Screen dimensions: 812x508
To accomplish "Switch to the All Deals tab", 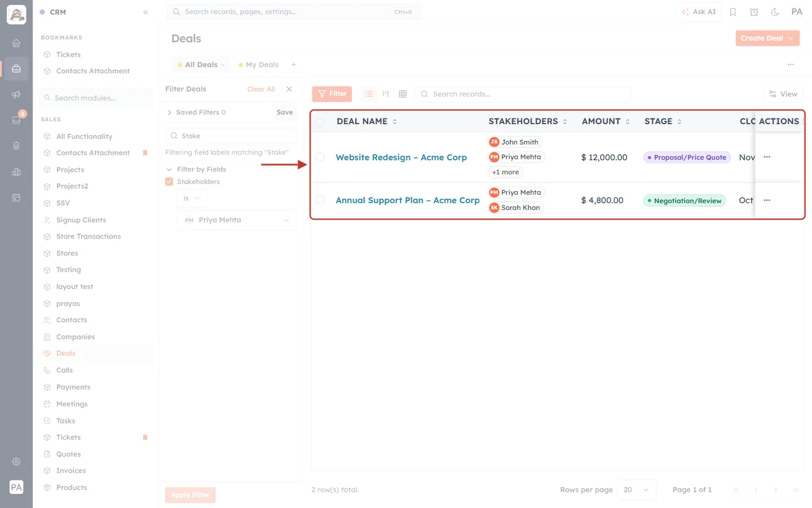I will (201, 64).
